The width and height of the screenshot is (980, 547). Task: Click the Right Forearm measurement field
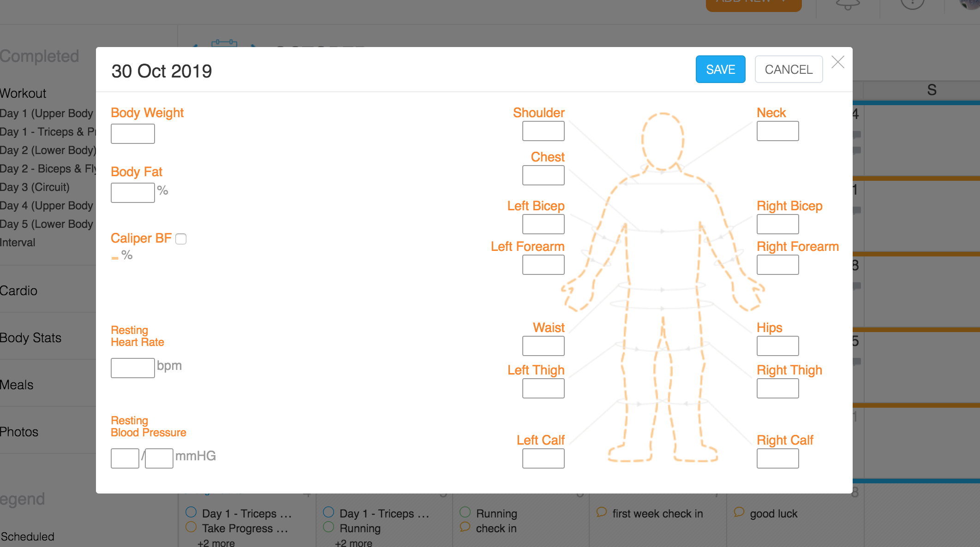[777, 265]
